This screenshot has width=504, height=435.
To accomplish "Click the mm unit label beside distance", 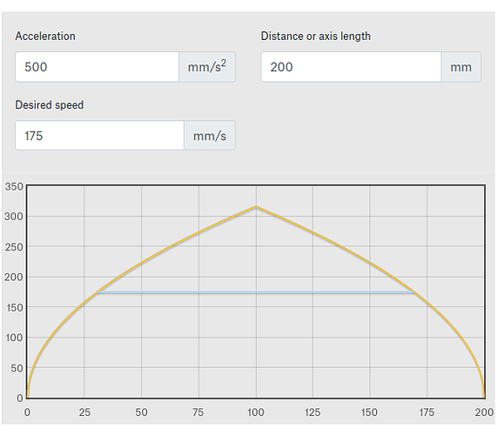I will [x=461, y=67].
